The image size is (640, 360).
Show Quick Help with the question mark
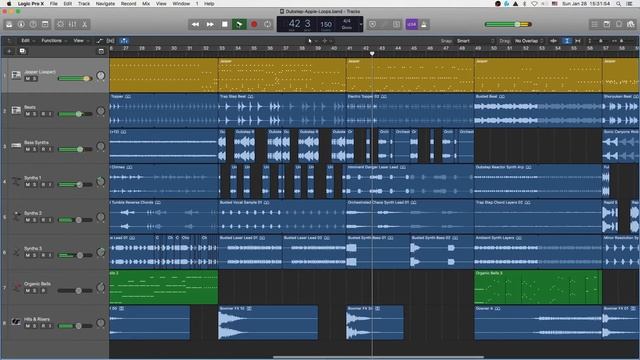[x=33, y=24]
